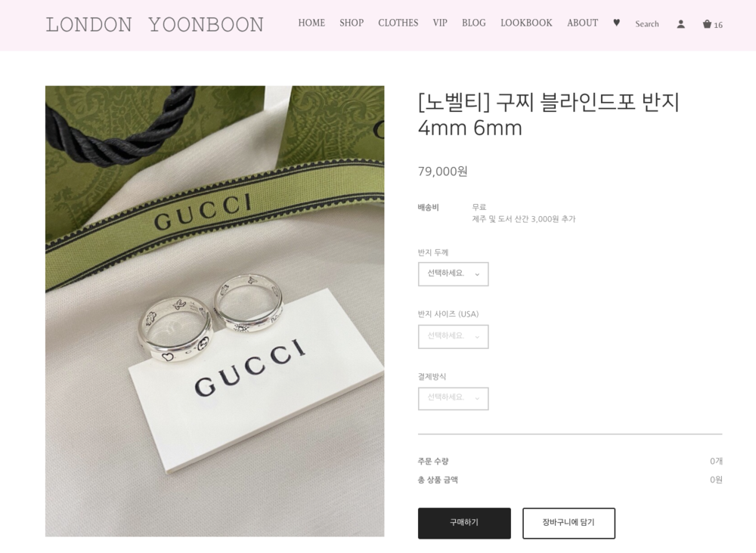Open the CLOTHES menu item

click(398, 23)
